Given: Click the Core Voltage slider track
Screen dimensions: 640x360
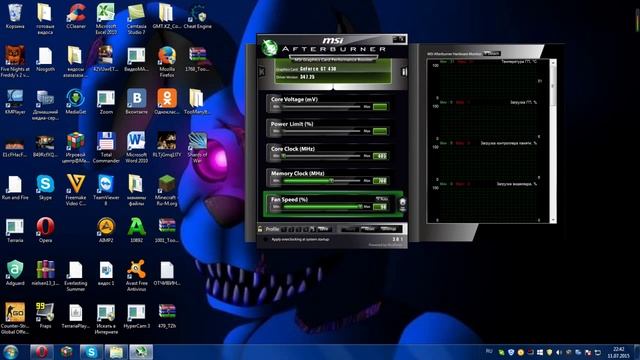Looking at the screenshot, I should pos(322,107).
